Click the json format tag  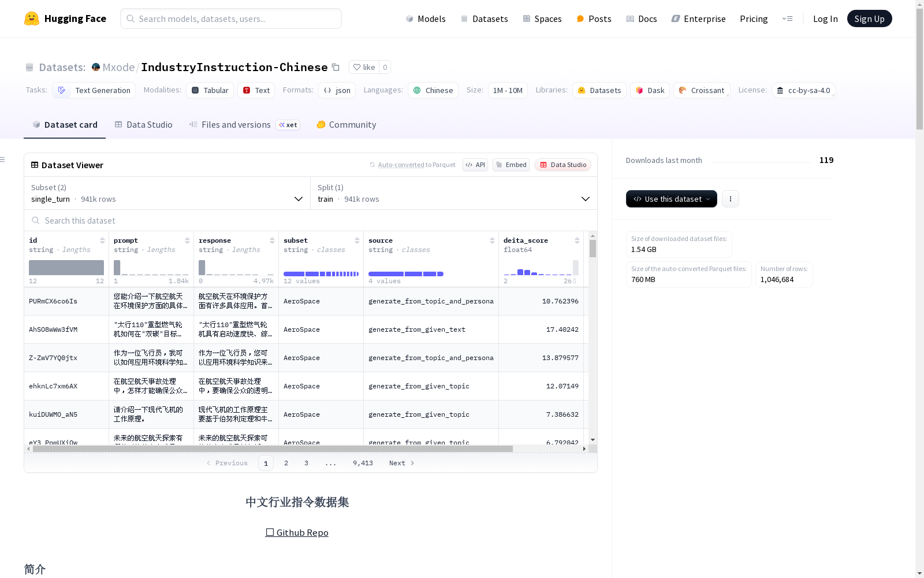point(337,90)
